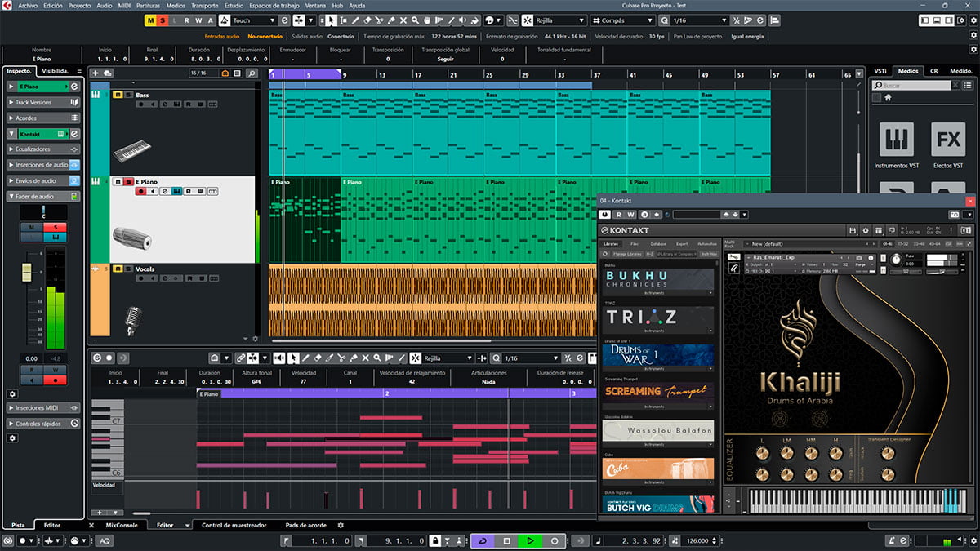The image size is (980, 551).
Task: Toggle editor solo S button in key editor
Action: coord(97,358)
